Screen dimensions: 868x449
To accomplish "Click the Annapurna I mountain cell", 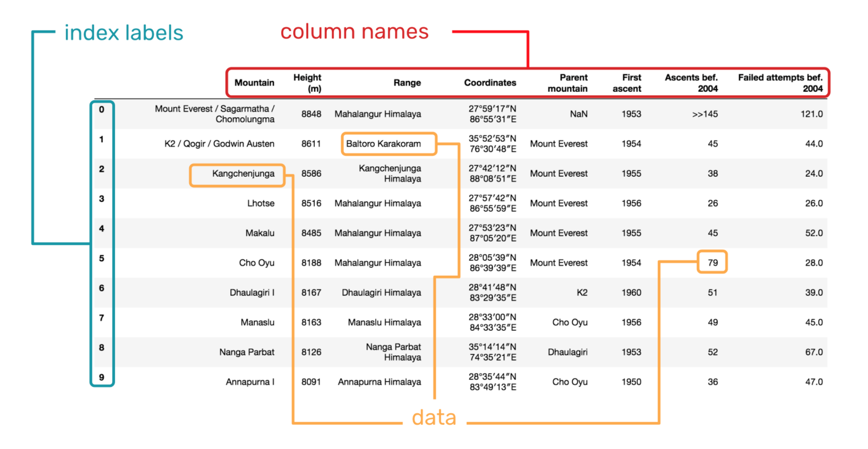I will pyautogui.click(x=250, y=382).
